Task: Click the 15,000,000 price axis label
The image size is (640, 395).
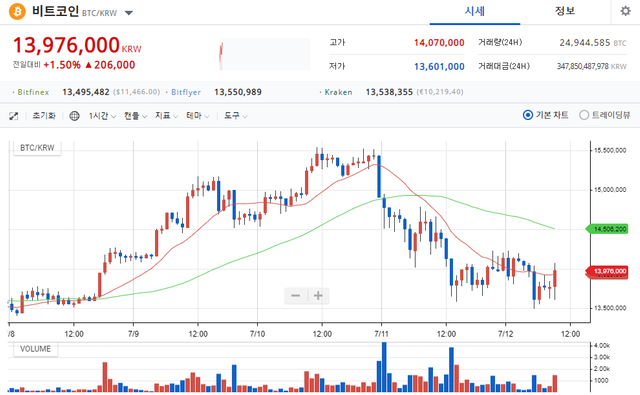Action: [x=610, y=190]
